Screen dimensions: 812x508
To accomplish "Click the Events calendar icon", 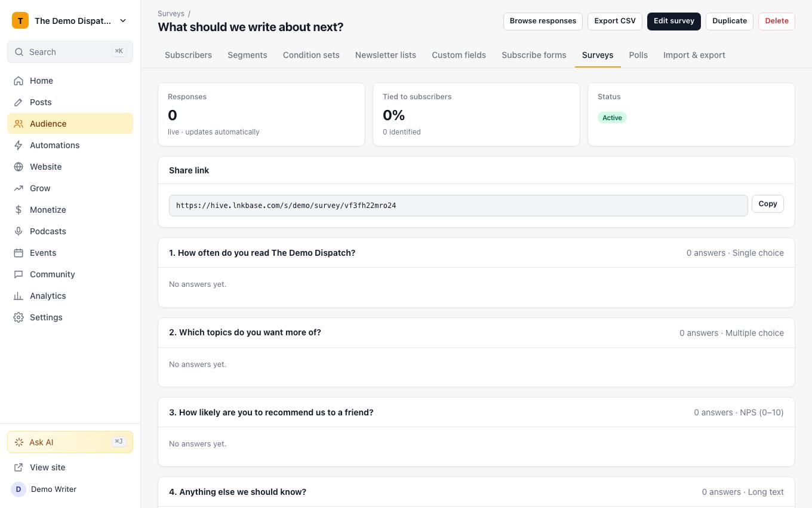I will [19, 253].
